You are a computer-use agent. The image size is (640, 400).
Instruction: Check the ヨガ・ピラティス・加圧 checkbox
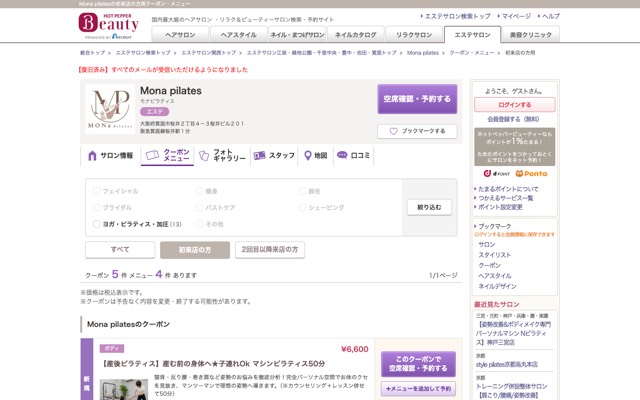click(x=96, y=224)
